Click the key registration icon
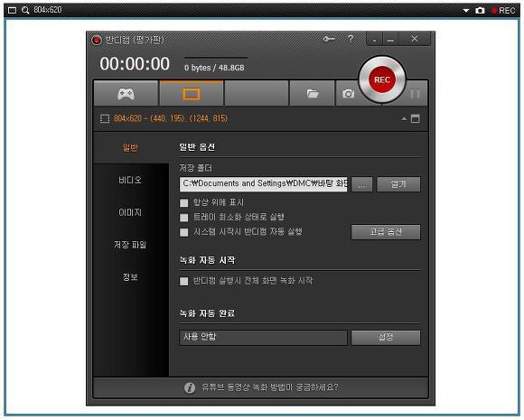524x420 pixels. point(329,39)
